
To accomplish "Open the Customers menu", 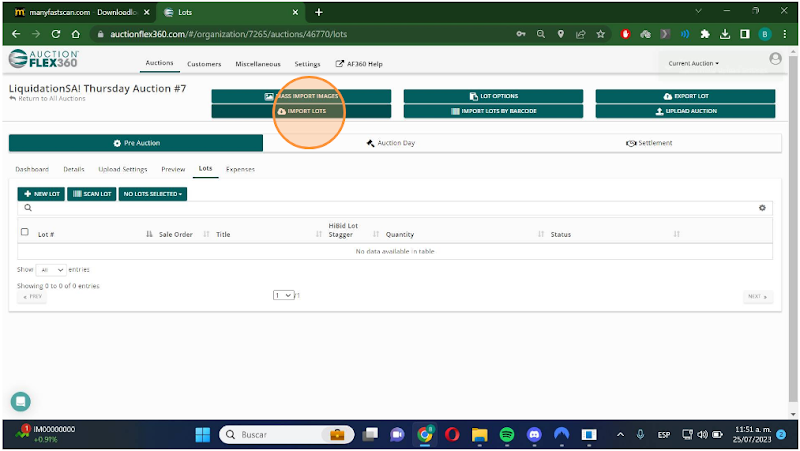I will (x=204, y=63).
